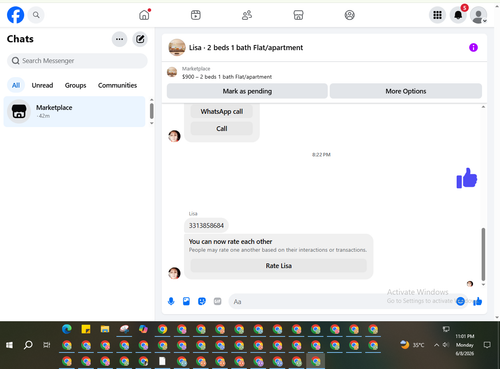Switch to the Unread filter
500x369 pixels.
(42, 85)
